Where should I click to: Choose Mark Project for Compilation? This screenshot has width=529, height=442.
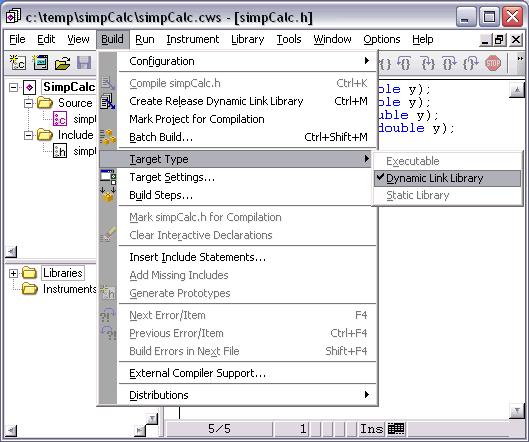[248, 119]
